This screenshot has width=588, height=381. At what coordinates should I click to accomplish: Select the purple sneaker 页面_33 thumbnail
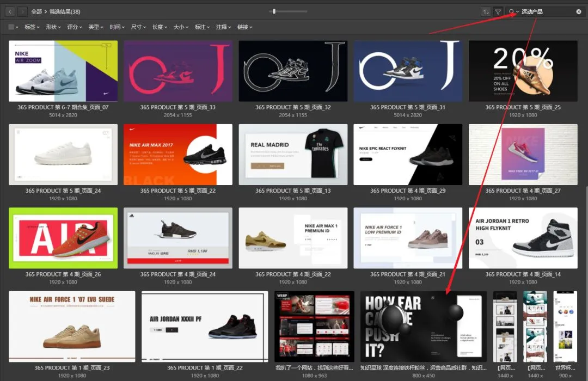177,71
